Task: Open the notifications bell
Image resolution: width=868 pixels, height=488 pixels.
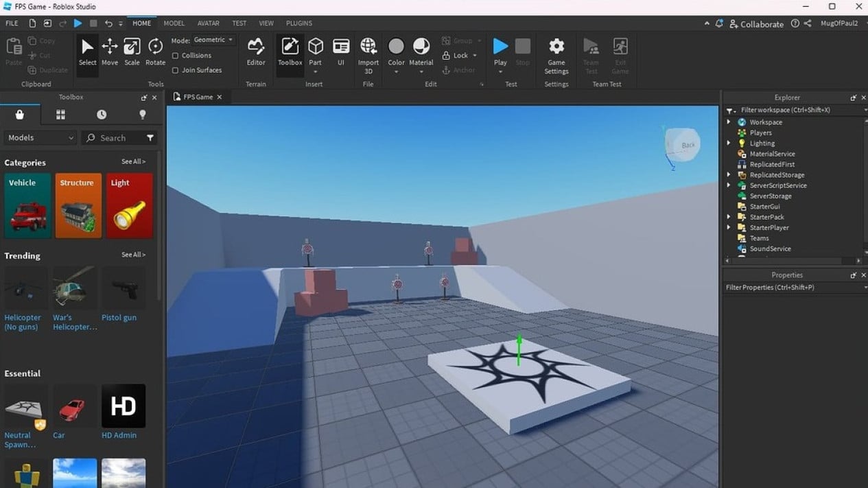Action: tap(719, 23)
